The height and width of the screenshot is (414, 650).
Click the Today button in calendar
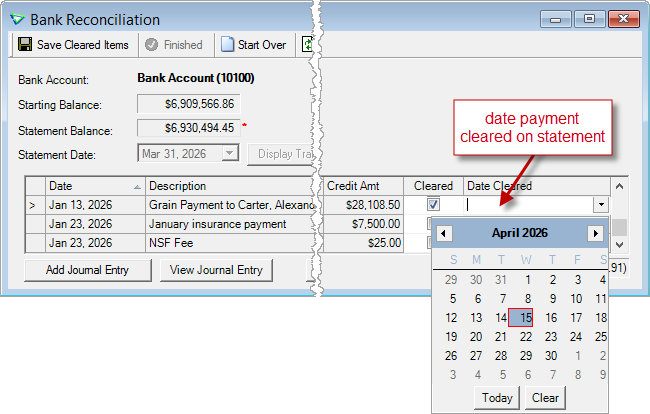click(497, 398)
